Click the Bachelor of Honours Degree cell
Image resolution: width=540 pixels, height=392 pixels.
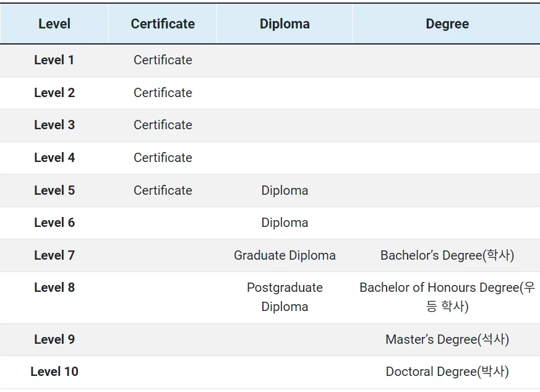pyautogui.click(x=447, y=297)
